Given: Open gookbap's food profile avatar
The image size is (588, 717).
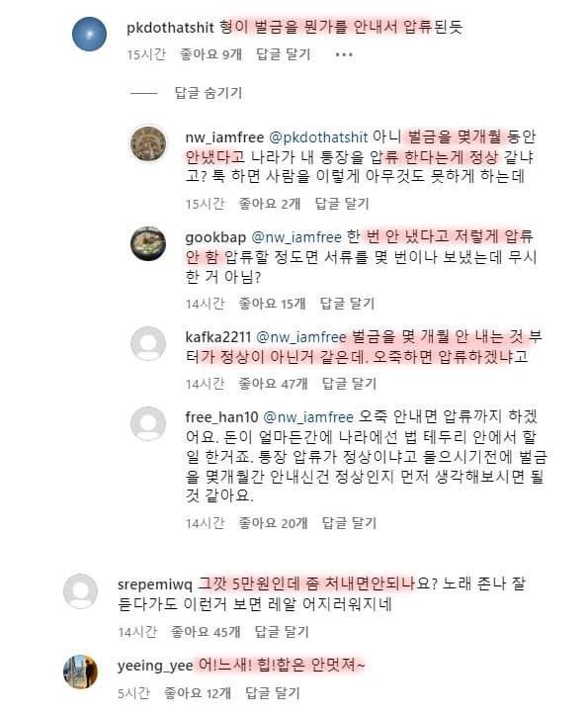Looking at the screenshot, I should click(x=148, y=243).
